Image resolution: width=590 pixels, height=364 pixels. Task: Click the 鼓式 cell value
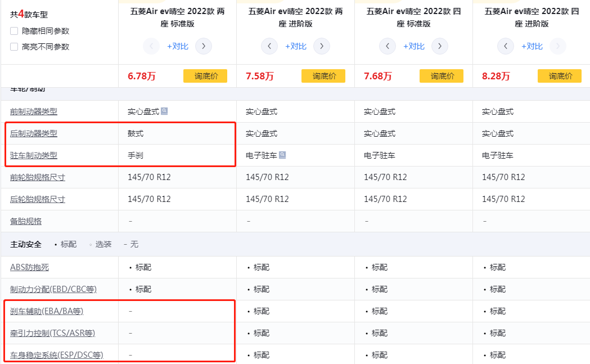click(x=136, y=133)
